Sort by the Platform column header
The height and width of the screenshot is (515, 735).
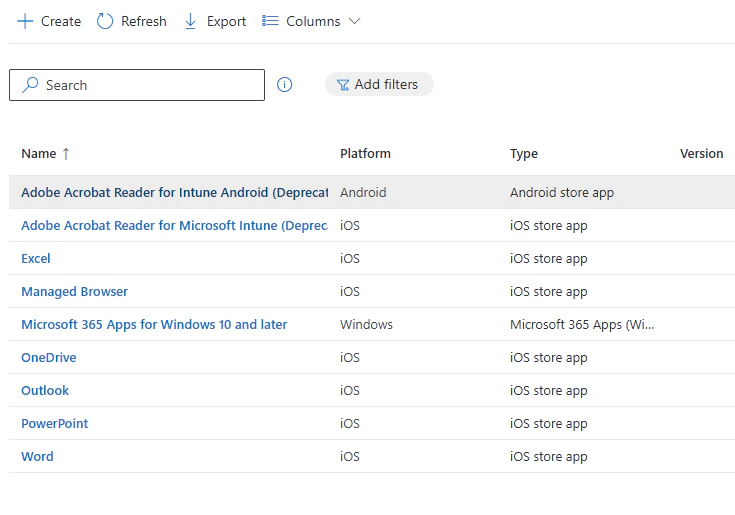tap(365, 154)
